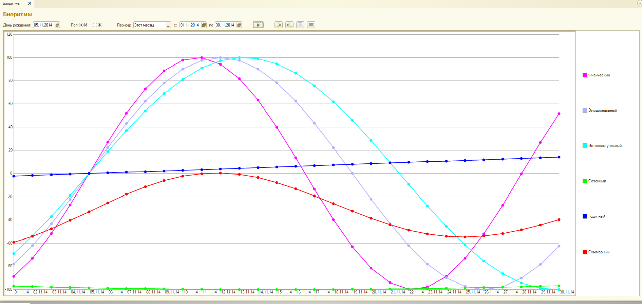Click the x-axis date label 22.11.14

[x=417, y=292]
